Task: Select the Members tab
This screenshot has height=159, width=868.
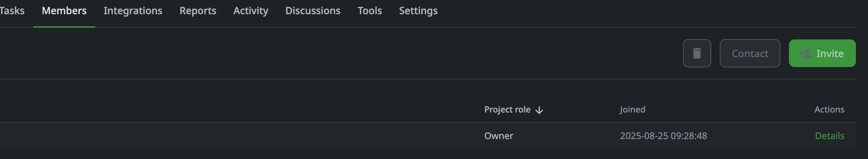Action: [64, 11]
